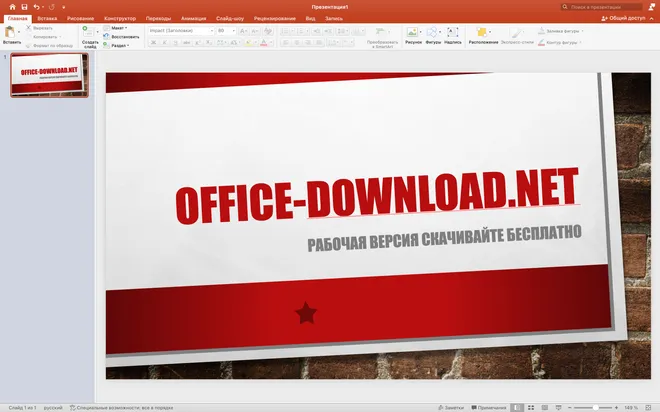
Task: Toggle strikethrough text formatting
Action: pos(187,43)
